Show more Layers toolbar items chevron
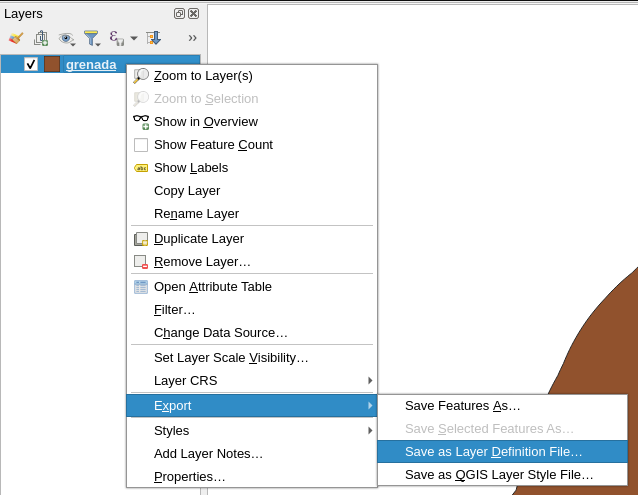 click(x=192, y=38)
